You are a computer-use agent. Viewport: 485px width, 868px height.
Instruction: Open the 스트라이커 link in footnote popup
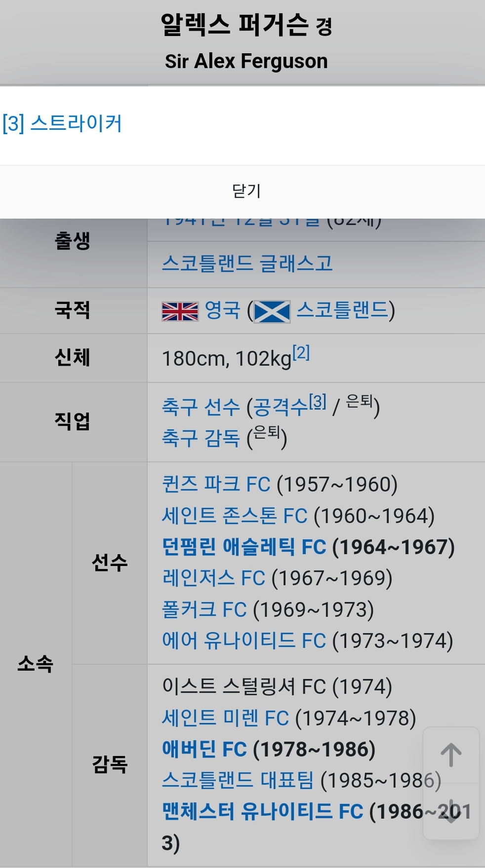76,123
